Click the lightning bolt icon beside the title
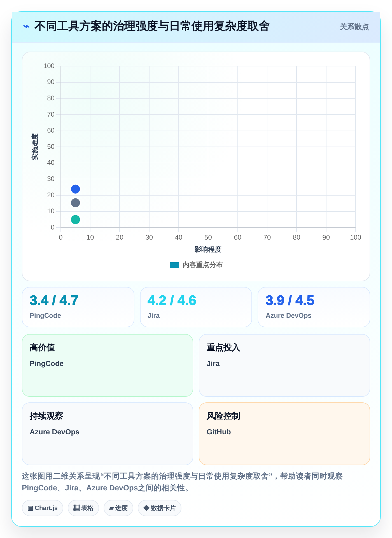392x538 pixels. pyautogui.click(x=26, y=27)
